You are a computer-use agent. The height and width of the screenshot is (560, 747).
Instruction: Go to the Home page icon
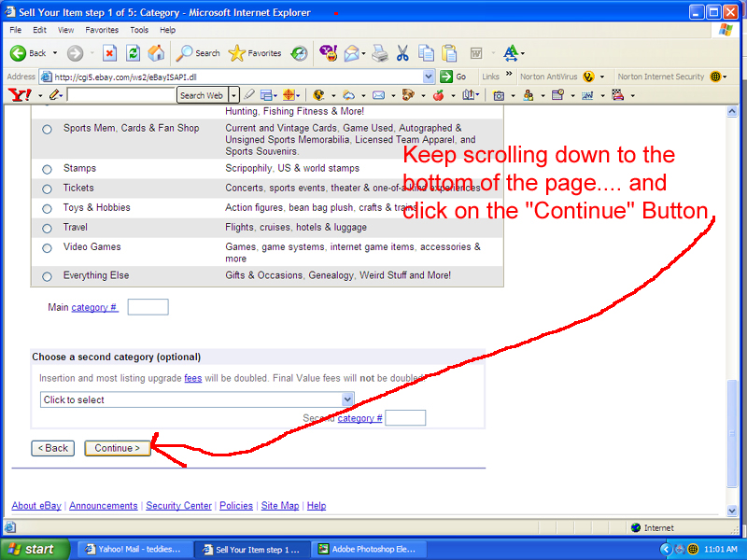[156, 53]
